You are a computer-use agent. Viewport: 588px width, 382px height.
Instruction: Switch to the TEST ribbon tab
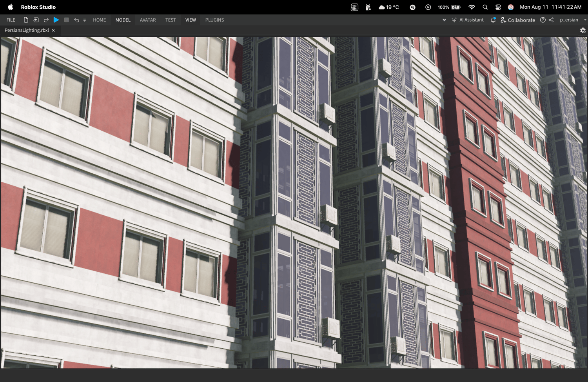point(171,20)
